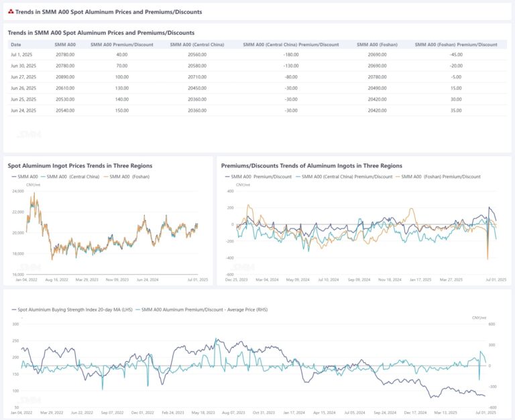Click the -20.00 Foshan discount cell

(x=456, y=66)
